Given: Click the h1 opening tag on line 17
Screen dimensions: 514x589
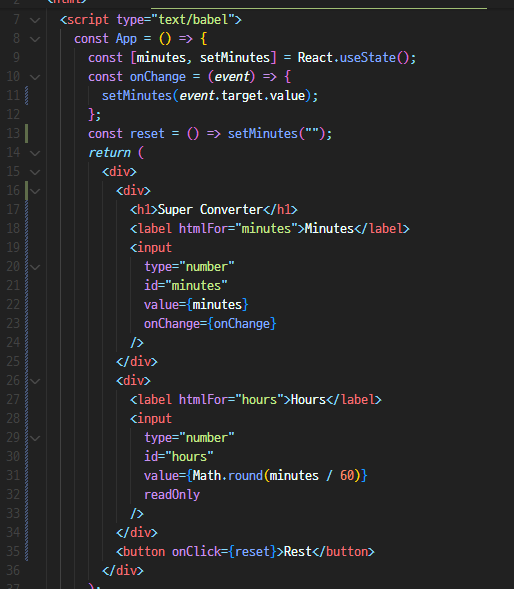Looking at the screenshot, I should [144, 210].
